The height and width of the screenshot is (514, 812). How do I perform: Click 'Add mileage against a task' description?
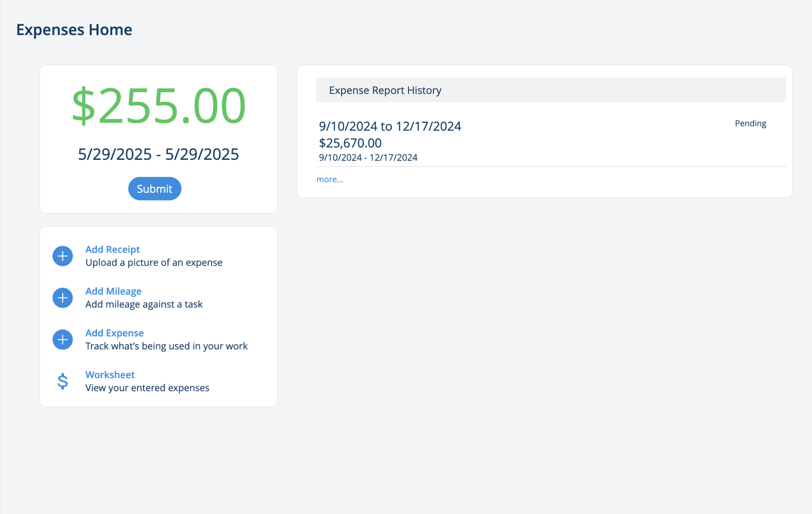click(144, 304)
